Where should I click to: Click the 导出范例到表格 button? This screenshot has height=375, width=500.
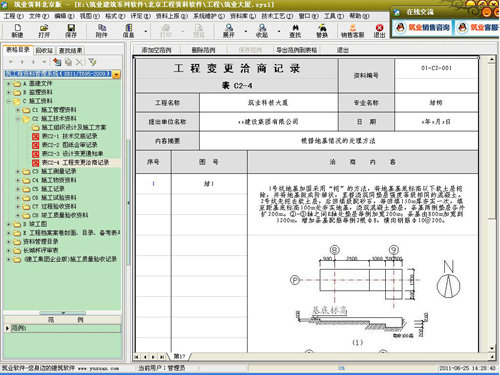coord(296,50)
